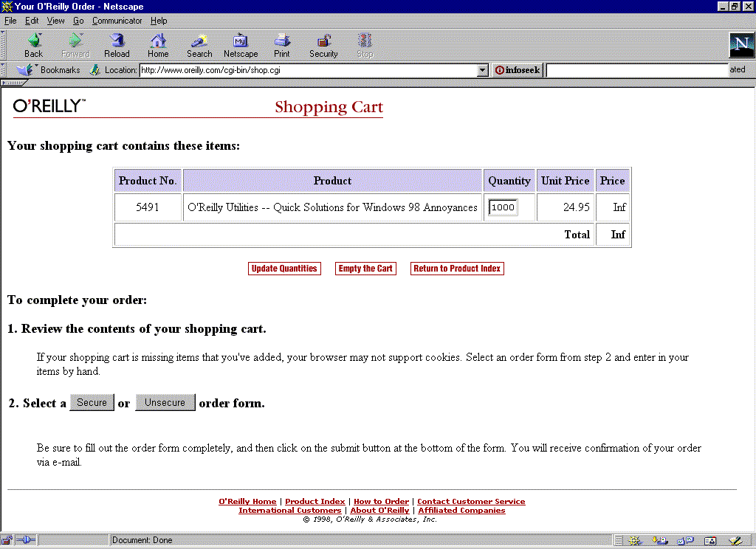Screen dimensions: 756x549
Task: Open the How to Order link
Action: (381, 501)
